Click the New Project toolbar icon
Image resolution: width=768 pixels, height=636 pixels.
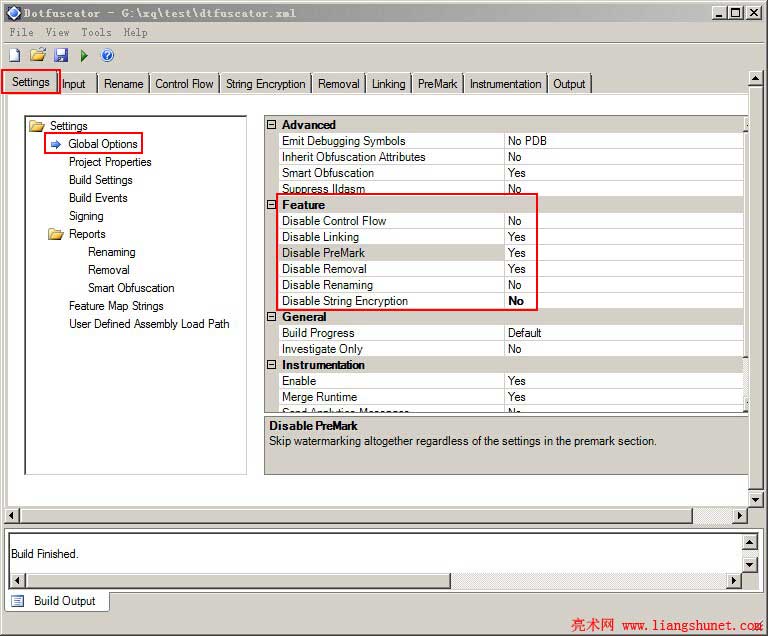click(x=15, y=55)
